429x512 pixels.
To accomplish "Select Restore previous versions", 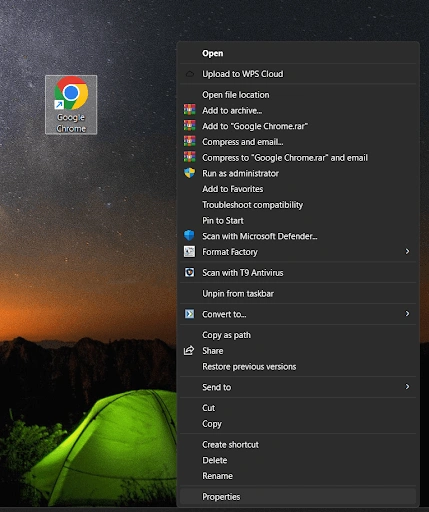I will pyautogui.click(x=298, y=366).
